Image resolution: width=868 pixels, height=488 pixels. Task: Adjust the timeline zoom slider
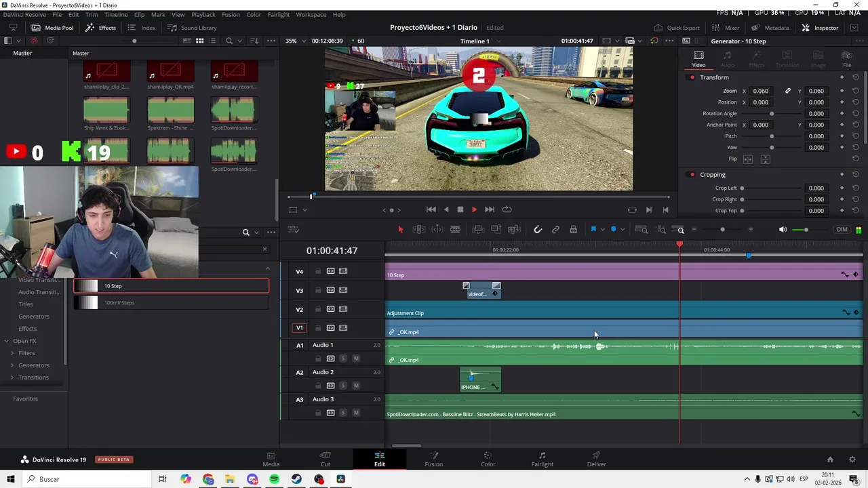pyautogui.click(x=722, y=230)
